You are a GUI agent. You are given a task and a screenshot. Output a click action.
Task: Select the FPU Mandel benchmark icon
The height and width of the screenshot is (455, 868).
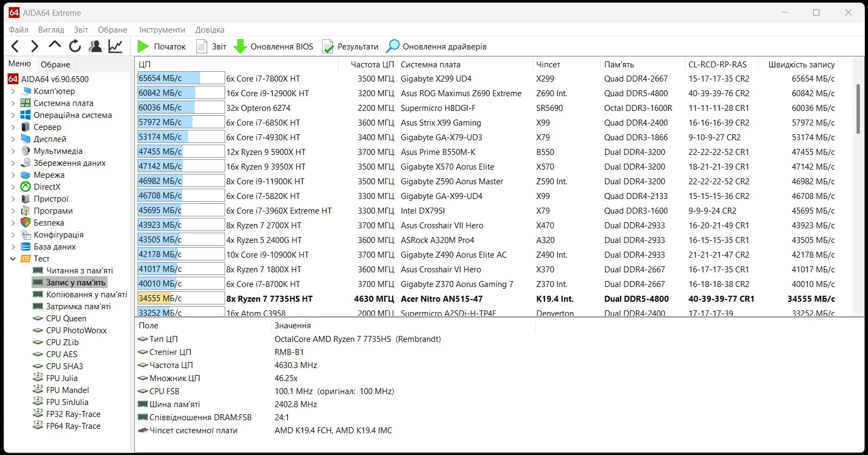click(x=38, y=390)
